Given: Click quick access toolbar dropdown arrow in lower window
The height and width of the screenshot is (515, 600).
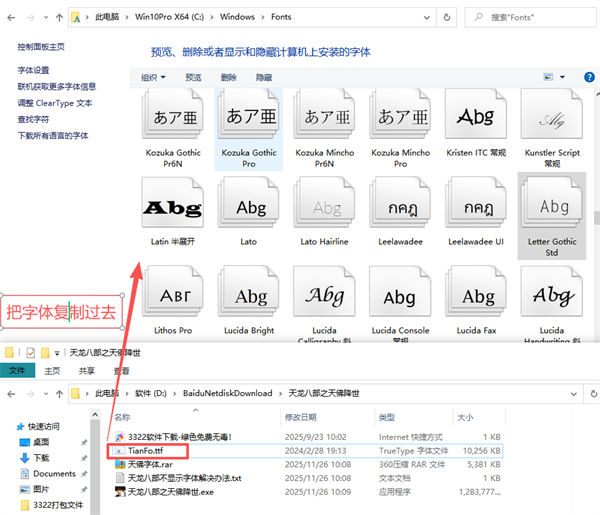Looking at the screenshot, I should point(57,353).
